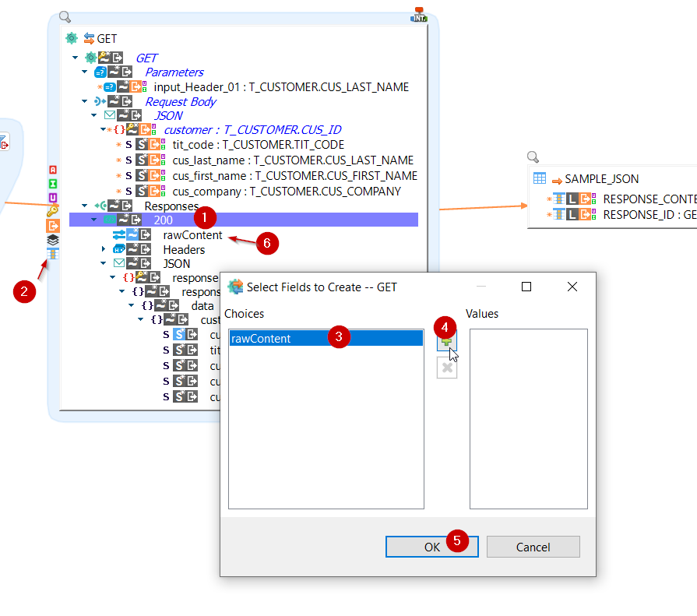The height and width of the screenshot is (616, 697).
Task: Collapse the Request Body node
Action: click(x=84, y=101)
